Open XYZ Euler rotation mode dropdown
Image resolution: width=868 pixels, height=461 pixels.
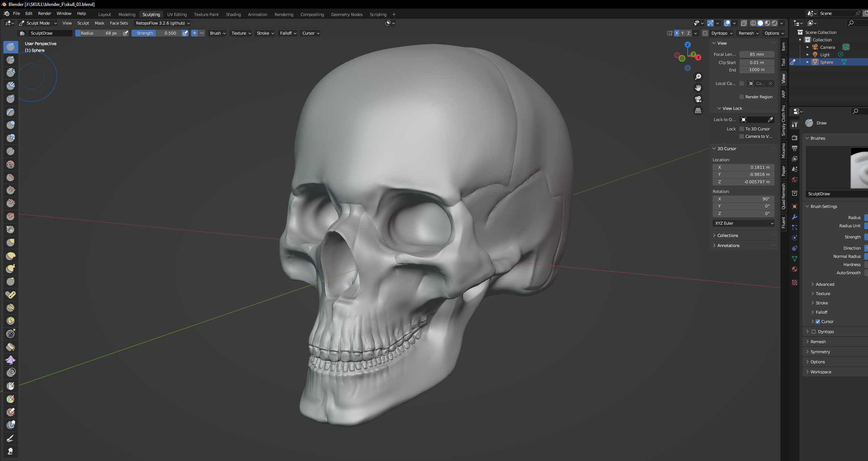[x=744, y=223]
